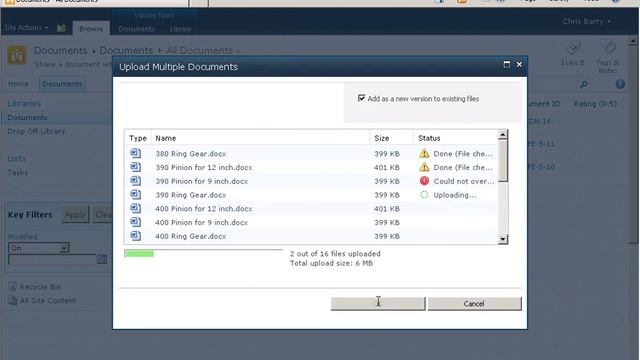This screenshot has height=360, width=640.
Task: Click the Word icon for 380 Ring Gear.docx
Action: (136, 153)
